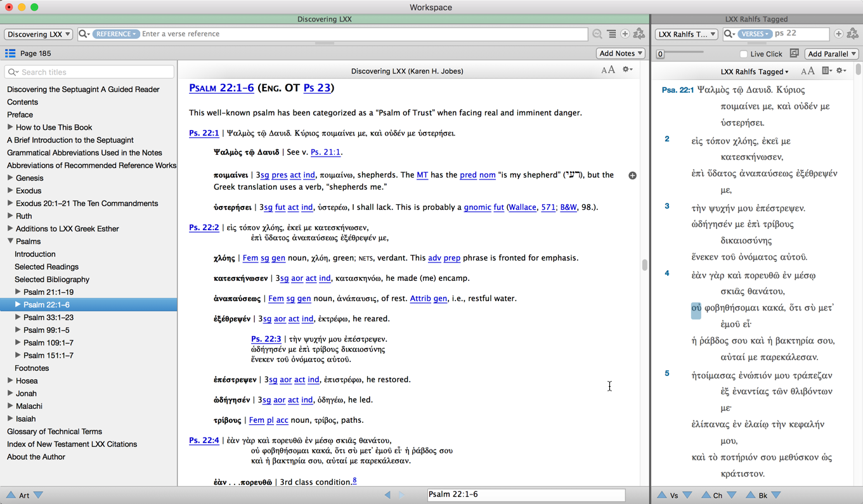Select Psalm 33:1–23 in the contents list
Viewport: 863px width, 504px height.
48,318
